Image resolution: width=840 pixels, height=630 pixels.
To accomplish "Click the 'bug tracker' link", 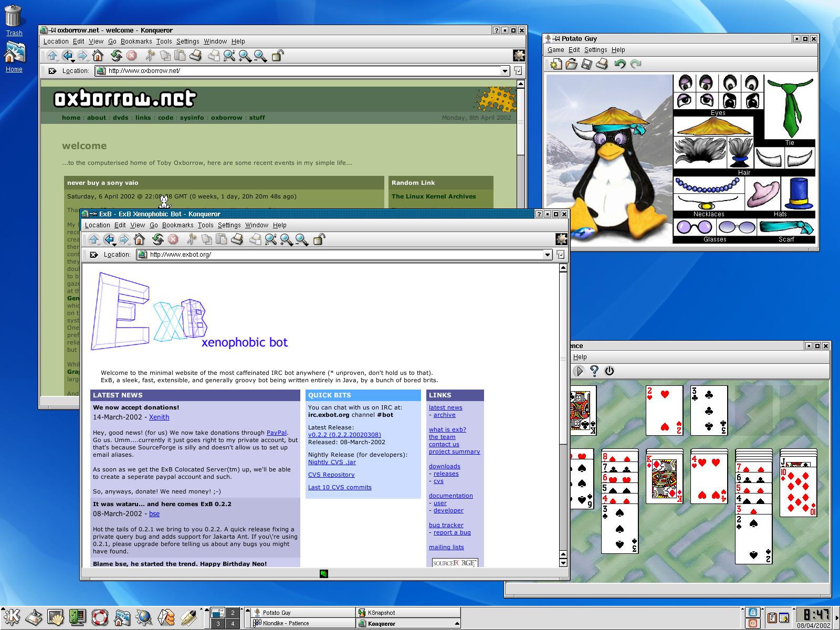I will 446,525.
